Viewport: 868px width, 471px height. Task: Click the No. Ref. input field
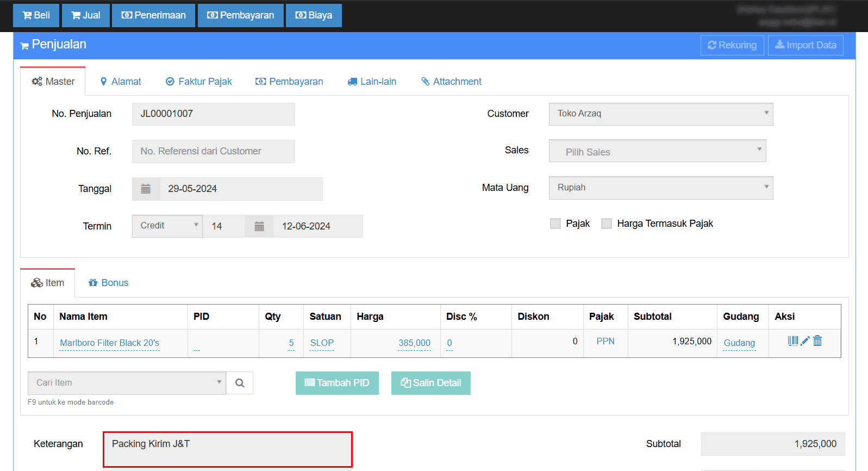pos(213,151)
